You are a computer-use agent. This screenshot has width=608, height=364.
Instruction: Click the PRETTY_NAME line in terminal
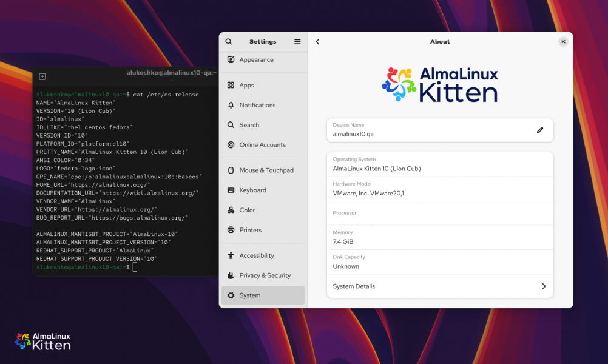click(112, 152)
